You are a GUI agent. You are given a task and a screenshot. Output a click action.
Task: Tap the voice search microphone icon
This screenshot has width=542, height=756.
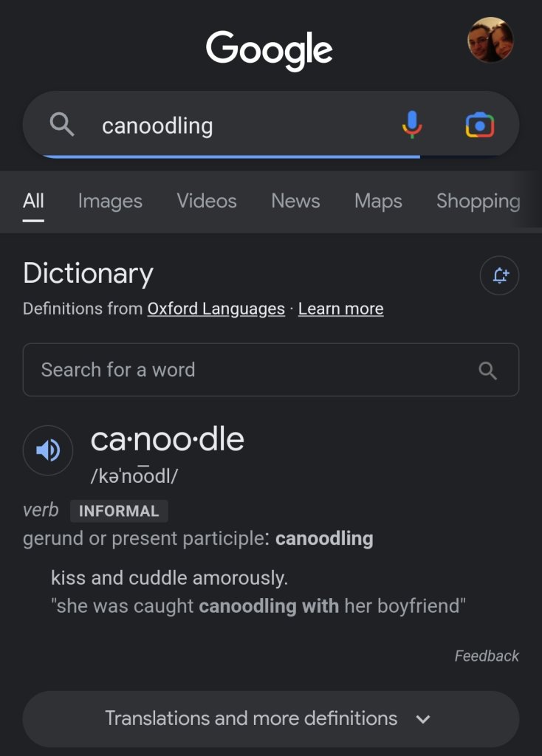412,125
